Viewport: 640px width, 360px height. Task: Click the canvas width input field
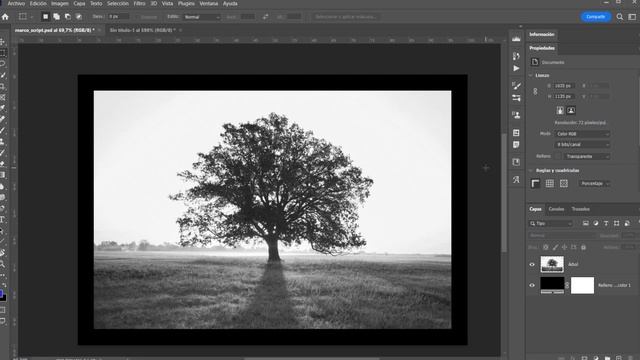[x=564, y=86]
